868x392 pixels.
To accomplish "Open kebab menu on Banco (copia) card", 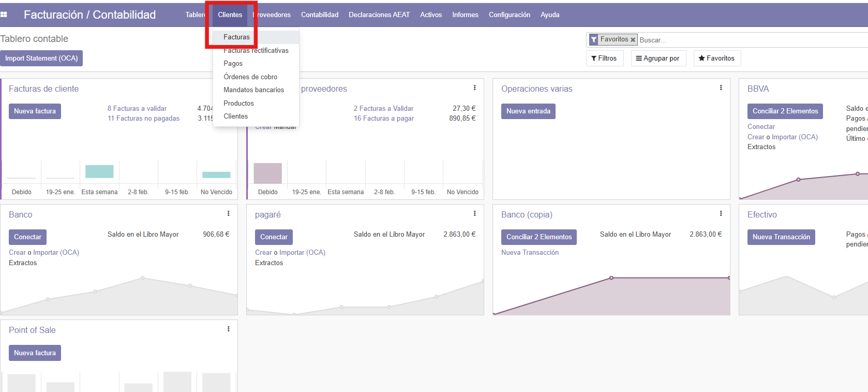I will (721, 214).
